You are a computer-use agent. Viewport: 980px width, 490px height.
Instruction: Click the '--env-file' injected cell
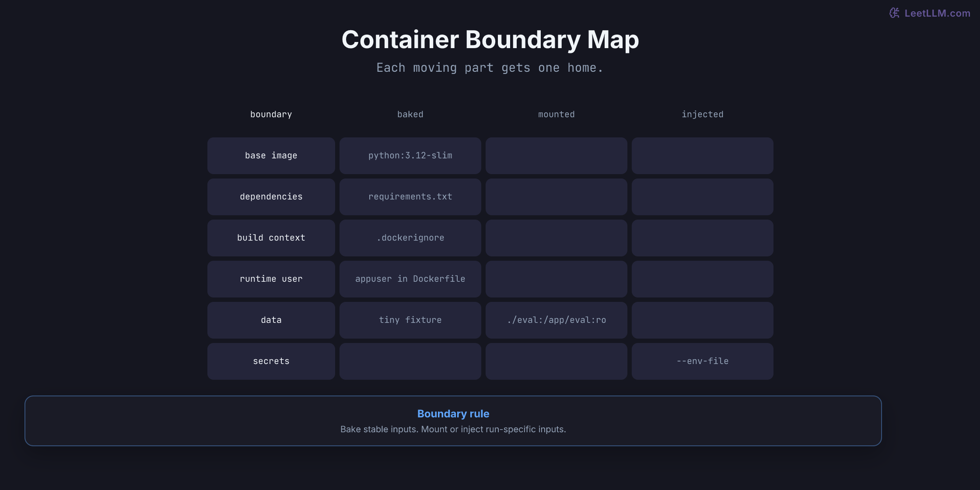[x=703, y=361]
